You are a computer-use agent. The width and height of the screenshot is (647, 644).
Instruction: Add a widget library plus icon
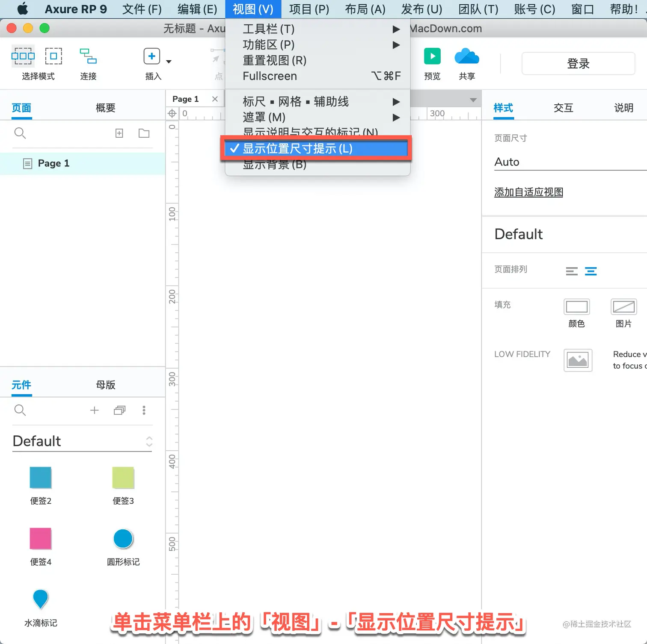coord(95,411)
